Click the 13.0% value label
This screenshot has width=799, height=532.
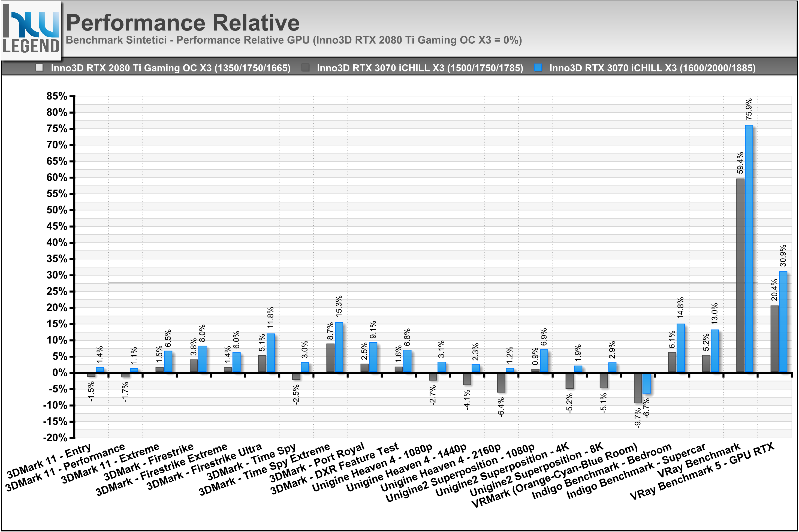tap(714, 313)
